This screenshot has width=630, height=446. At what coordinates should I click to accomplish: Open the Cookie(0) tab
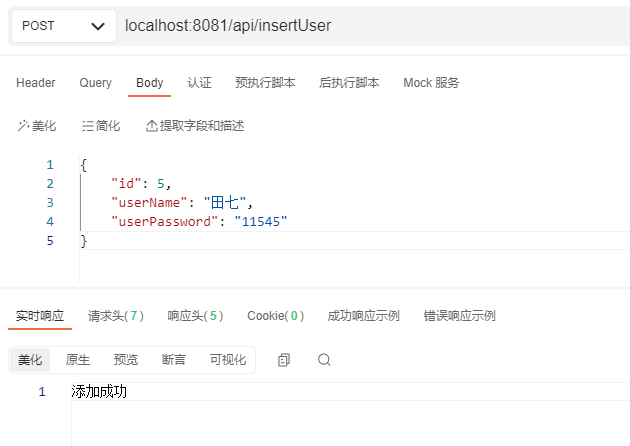point(276,316)
